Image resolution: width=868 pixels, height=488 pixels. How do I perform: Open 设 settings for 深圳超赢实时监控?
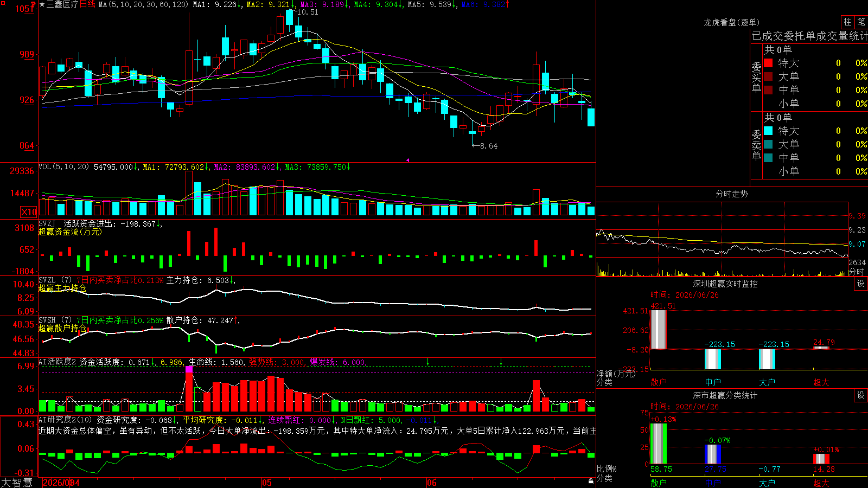coord(861,284)
